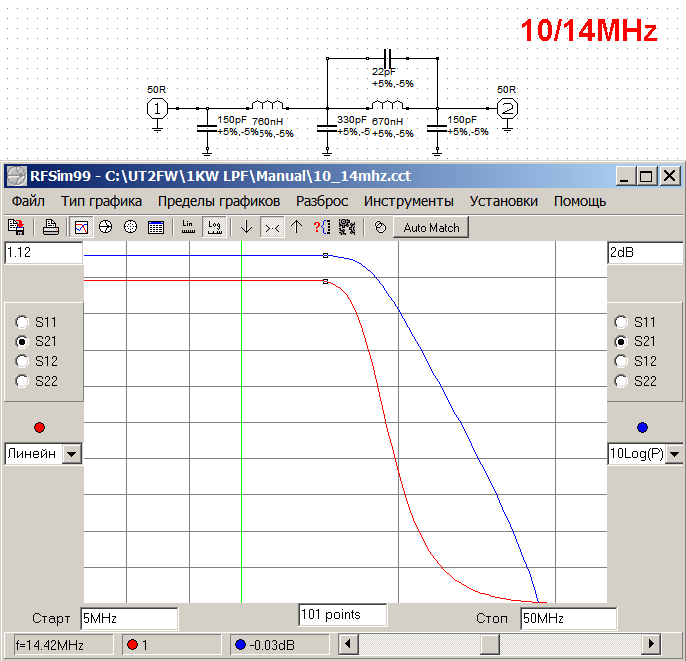Set linear frequency scale via Lin icon
Viewport: 686px width, 661px height.
188,227
